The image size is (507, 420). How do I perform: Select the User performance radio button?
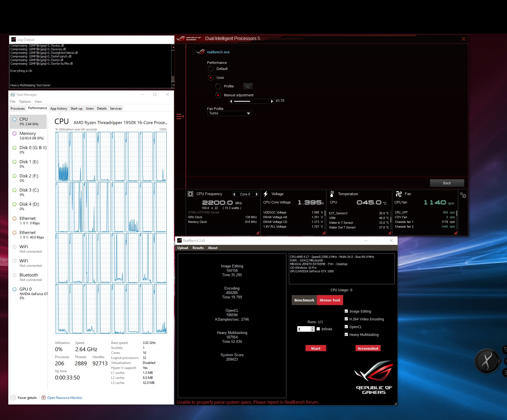click(x=211, y=78)
